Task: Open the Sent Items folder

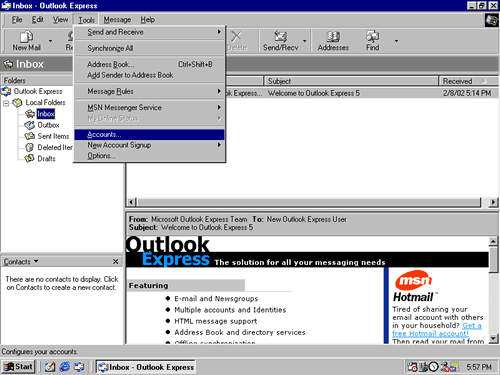Action: coord(53,136)
